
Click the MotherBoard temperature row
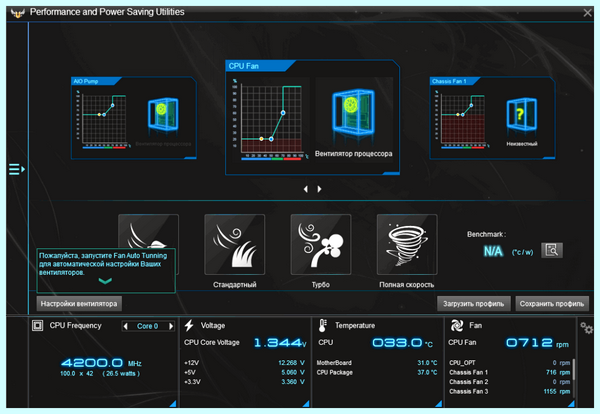click(377, 363)
